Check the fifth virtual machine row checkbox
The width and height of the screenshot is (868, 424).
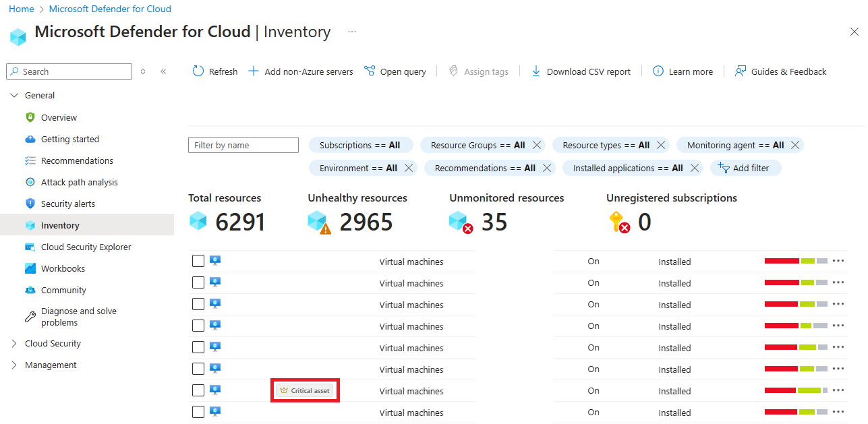click(x=198, y=347)
